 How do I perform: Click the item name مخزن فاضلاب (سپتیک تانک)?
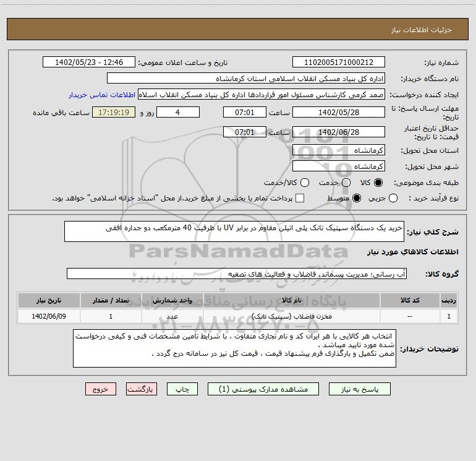pyautogui.click(x=292, y=316)
